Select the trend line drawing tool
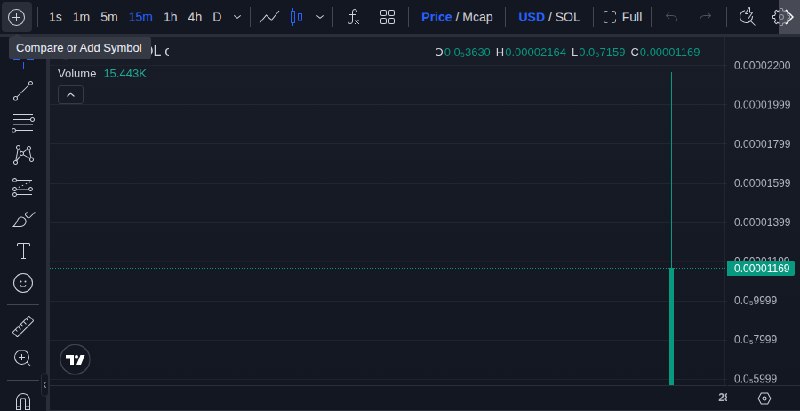The height and width of the screenshot is (411, 800). (23, 91)
